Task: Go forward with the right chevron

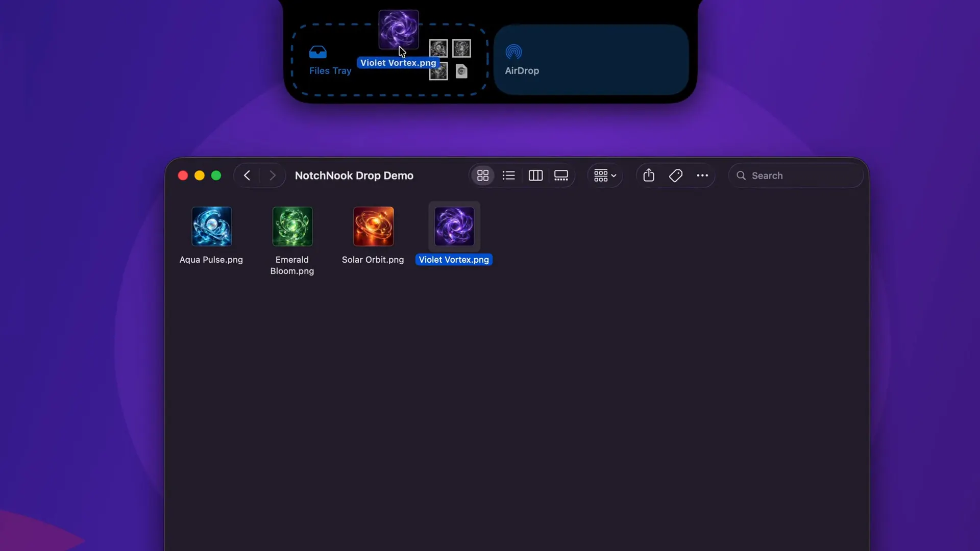Action: coord(273,176)
